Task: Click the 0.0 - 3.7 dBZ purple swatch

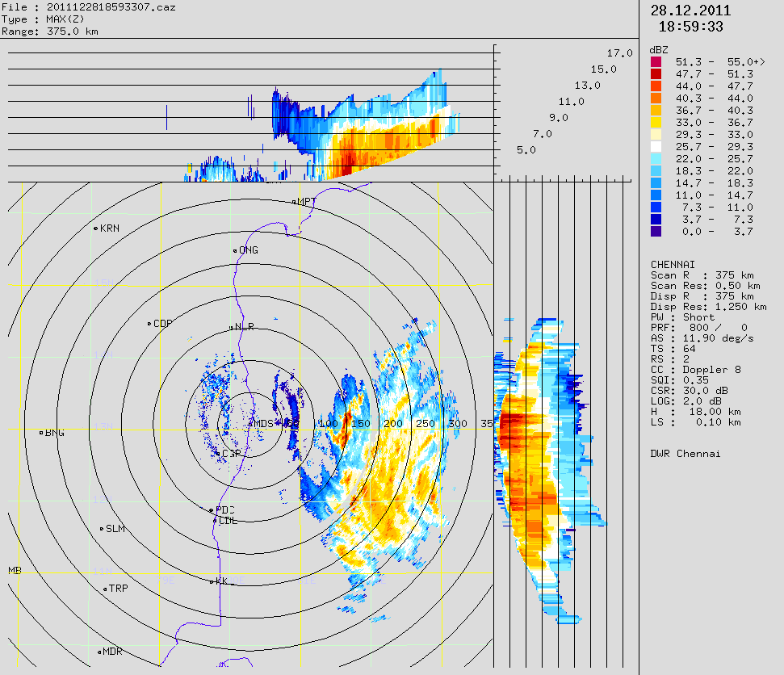Action: click(x=656, y=232)
